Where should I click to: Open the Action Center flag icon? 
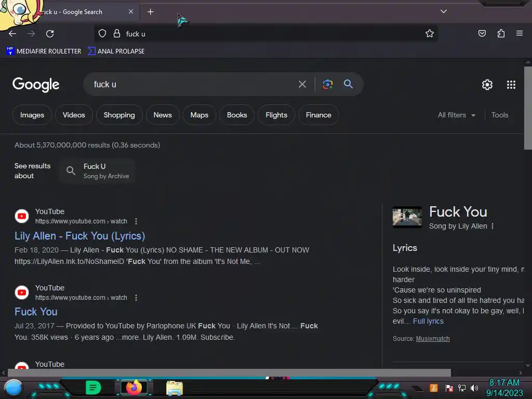tap(449, 388)
